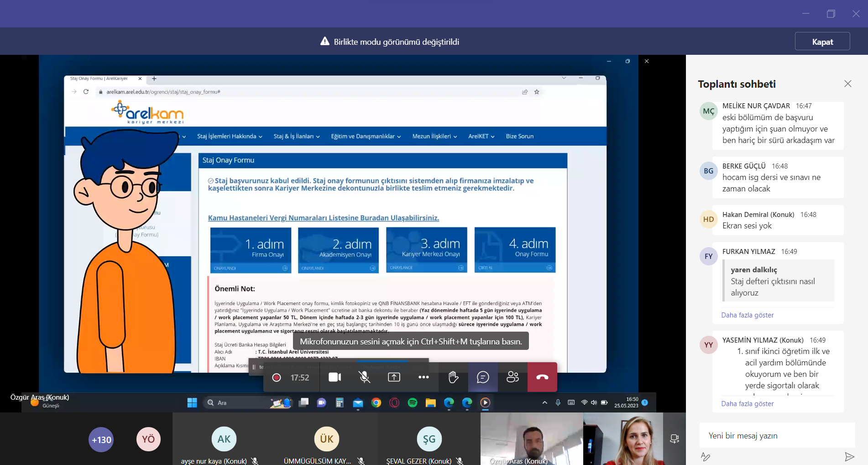Image resolution: width=868 pixels, height=465 pixels.
Task: Click the red recording indicator
Action: tap(276, 377)
